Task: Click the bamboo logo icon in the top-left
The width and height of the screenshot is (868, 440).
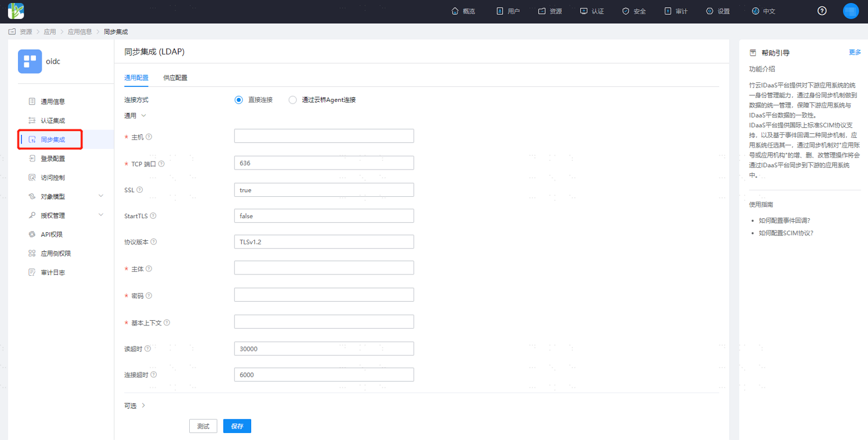Action: tap(16, 11)
